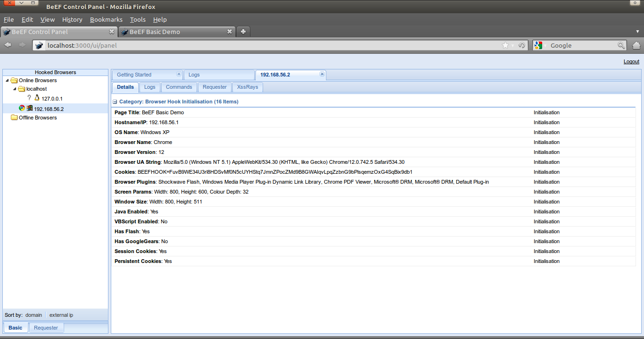The height and width of the screenshot is (339, 644).
Task: Open the View menu
Action: click(x=48, y=19)
